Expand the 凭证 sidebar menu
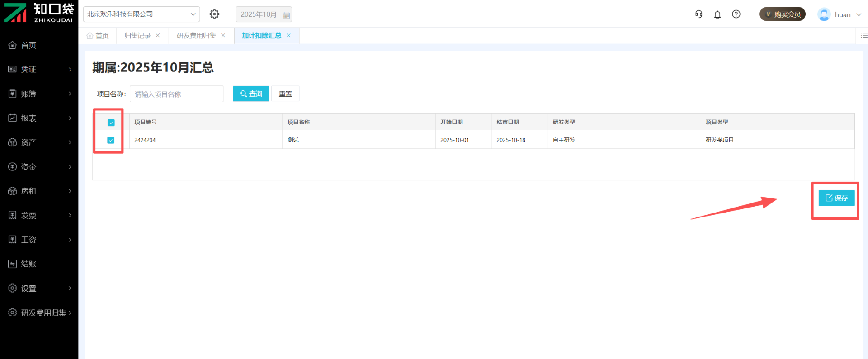Viewport: 868px width, 359px height. click(x=40, y=69)
